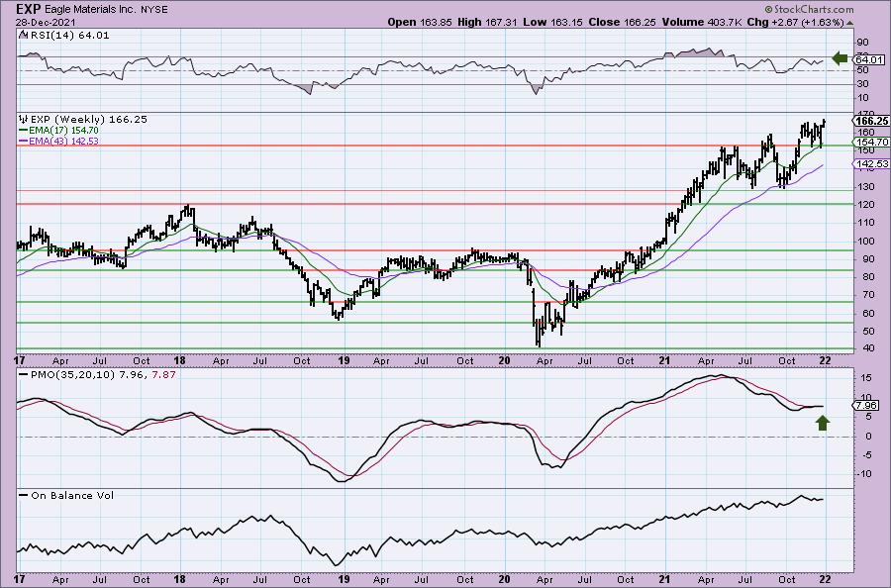Click the EMA(17) 154.70 legend text
The image size is (891, 588).
tap(63, 131)
